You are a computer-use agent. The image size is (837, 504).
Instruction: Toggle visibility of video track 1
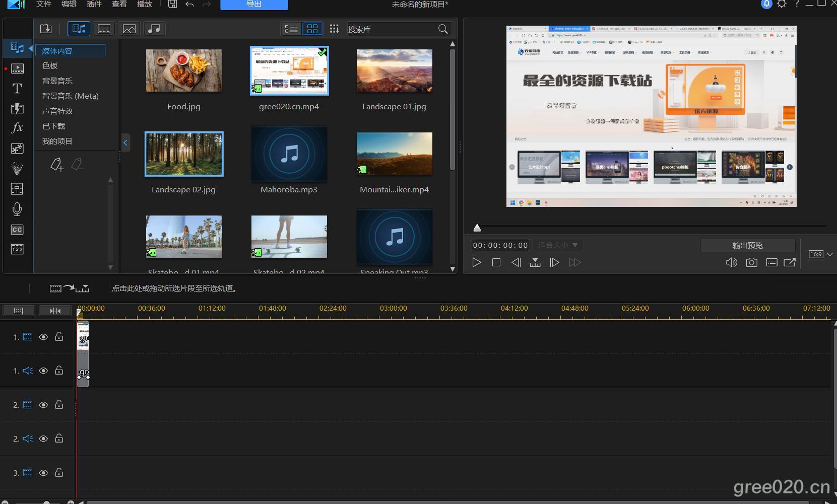click(x=43, y=337)
